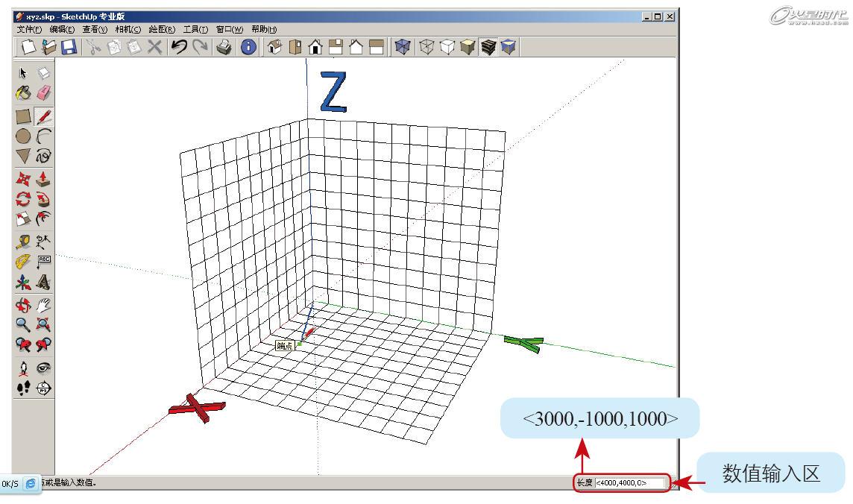Click the Open file folder icon
The height and width of the screenshot is (504, 853).
coord(48,47)
